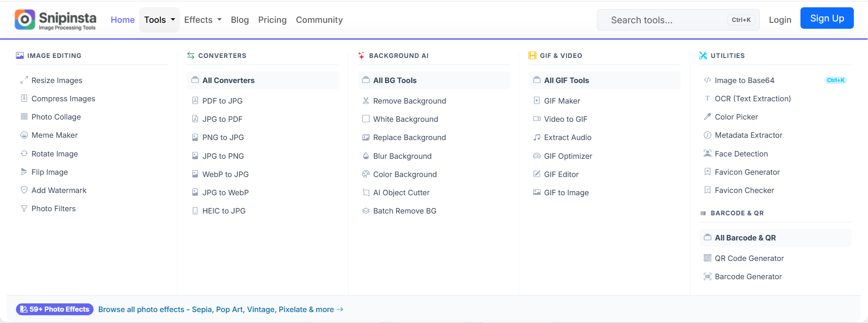Click the Extract Audio music note icon
This screenshot has width=868, height=323.
[537, 137]
